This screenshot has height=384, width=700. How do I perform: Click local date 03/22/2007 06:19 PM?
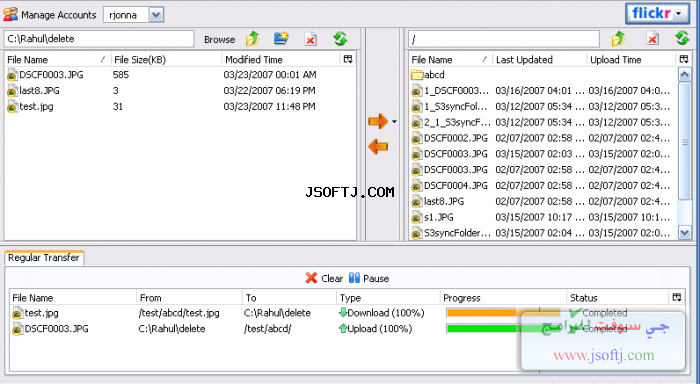tap(270, 91)
